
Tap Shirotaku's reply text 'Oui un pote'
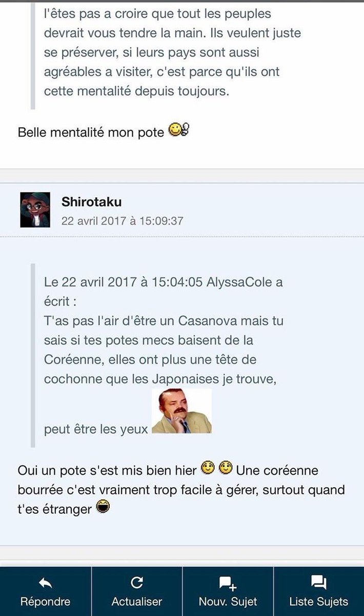(181, 489)
